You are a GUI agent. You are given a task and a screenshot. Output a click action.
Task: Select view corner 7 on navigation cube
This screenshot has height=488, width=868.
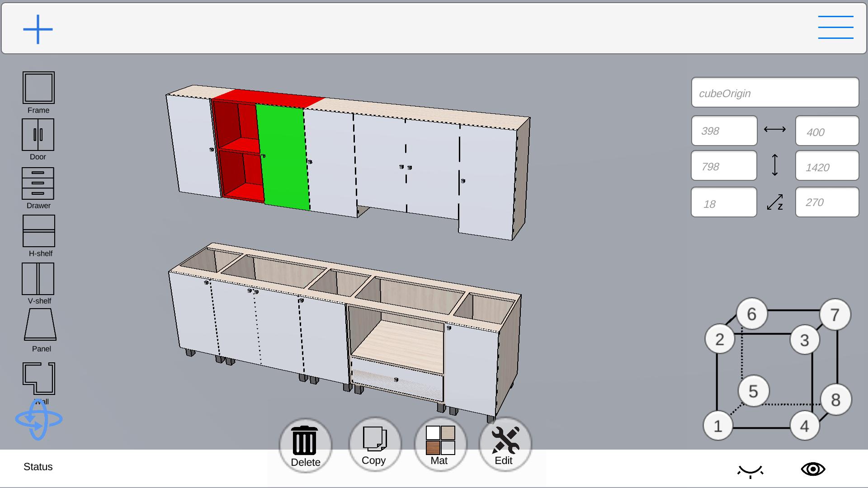click(835, 315)
